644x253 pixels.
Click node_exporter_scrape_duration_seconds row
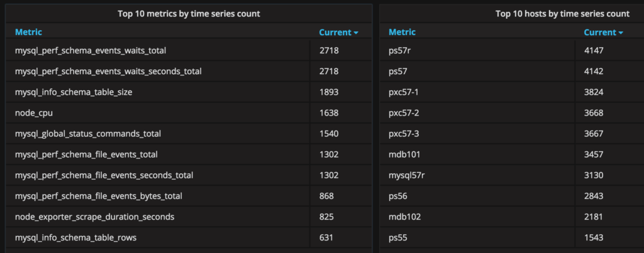click(94, 217)
